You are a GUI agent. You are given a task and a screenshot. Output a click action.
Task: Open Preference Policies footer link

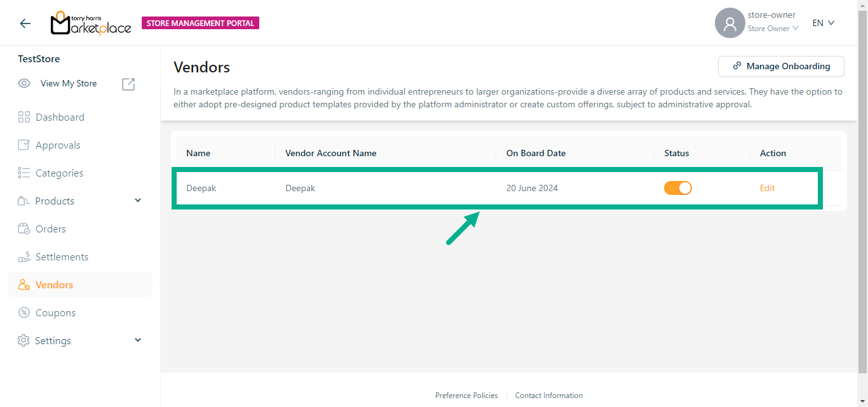click(x=466, y=396)
